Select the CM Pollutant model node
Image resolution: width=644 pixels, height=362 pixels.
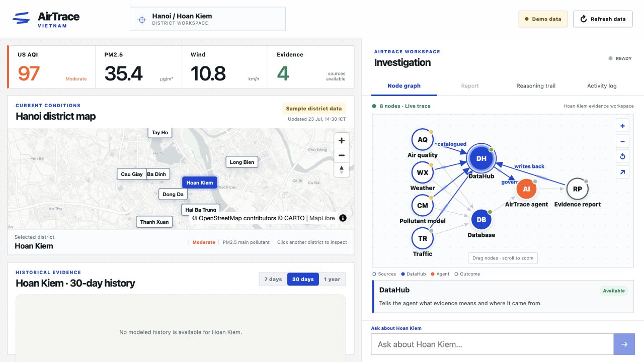click(x=423, y=205)
